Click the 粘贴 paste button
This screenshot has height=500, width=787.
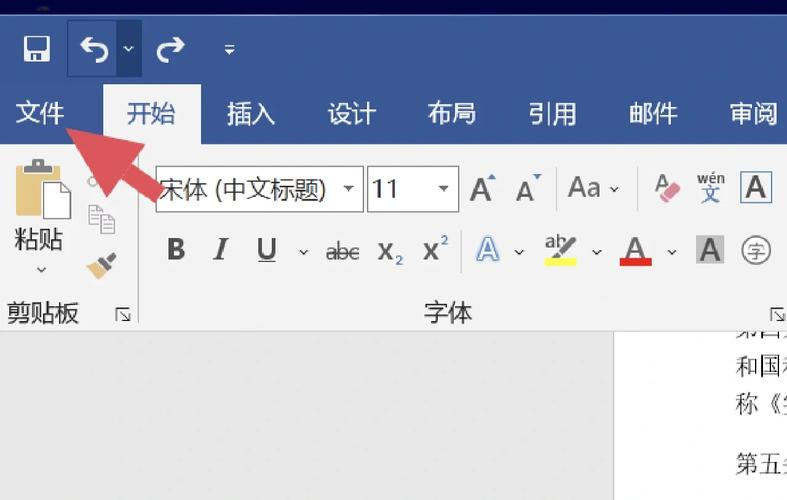pyautogui.click(x=39, y=216)
